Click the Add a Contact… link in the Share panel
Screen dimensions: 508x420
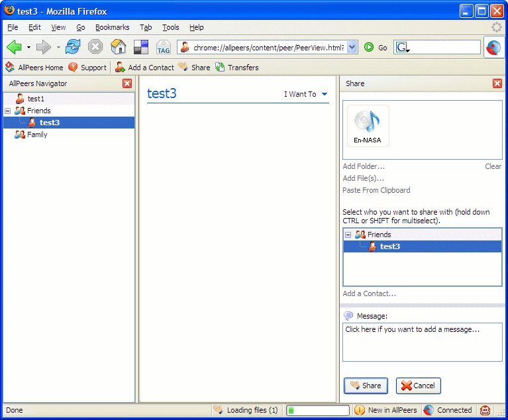370,293
